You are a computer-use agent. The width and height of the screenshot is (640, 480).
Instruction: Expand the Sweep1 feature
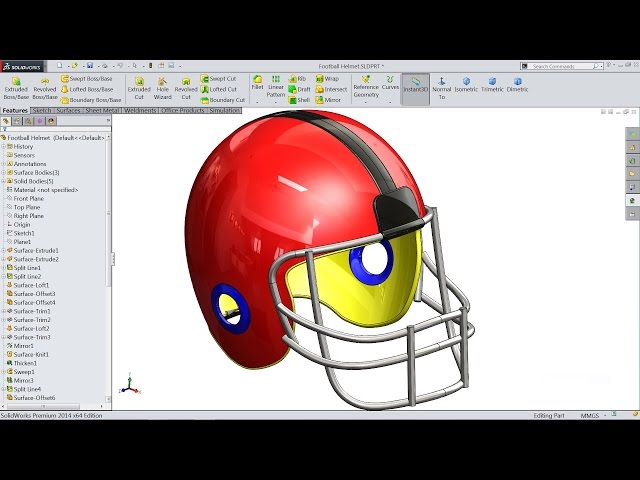4,372
